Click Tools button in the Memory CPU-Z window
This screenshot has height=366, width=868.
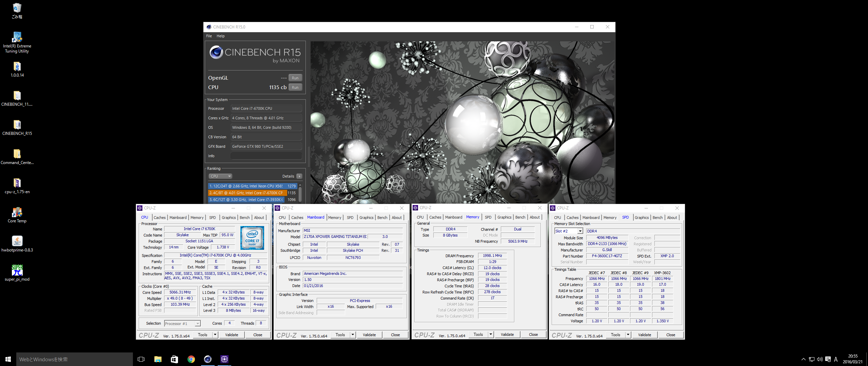(478, 334)
